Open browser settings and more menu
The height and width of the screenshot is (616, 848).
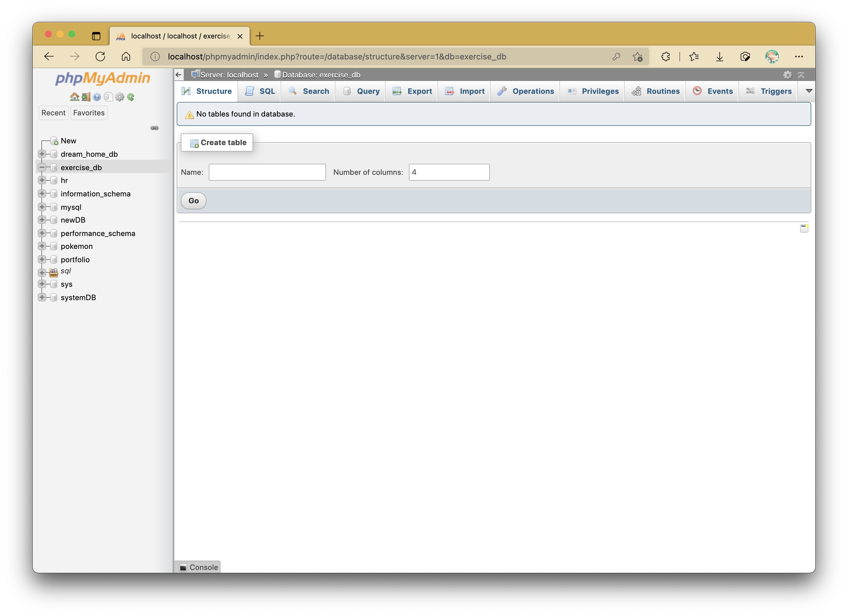(799, 57)
